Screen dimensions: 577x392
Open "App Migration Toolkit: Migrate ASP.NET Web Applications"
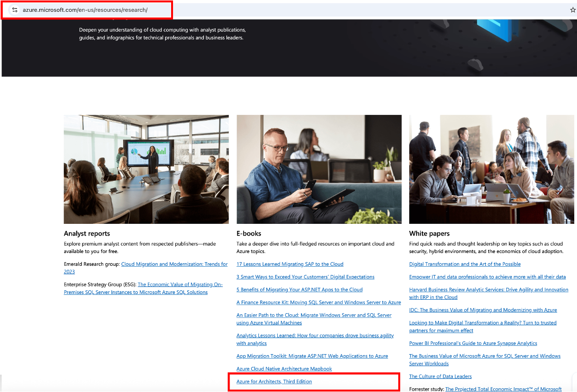coord(312,356)
